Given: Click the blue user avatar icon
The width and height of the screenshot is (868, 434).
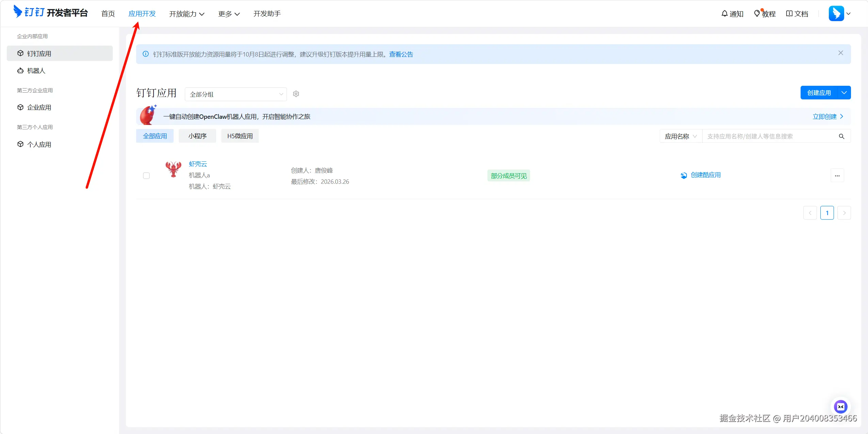Looking at the screenshot, I should 836,14.
